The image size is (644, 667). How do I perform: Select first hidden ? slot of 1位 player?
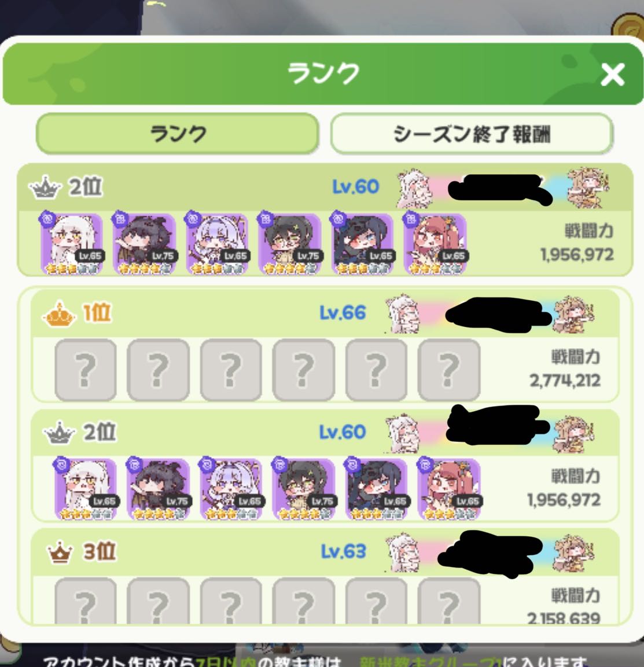click(86, 370)
